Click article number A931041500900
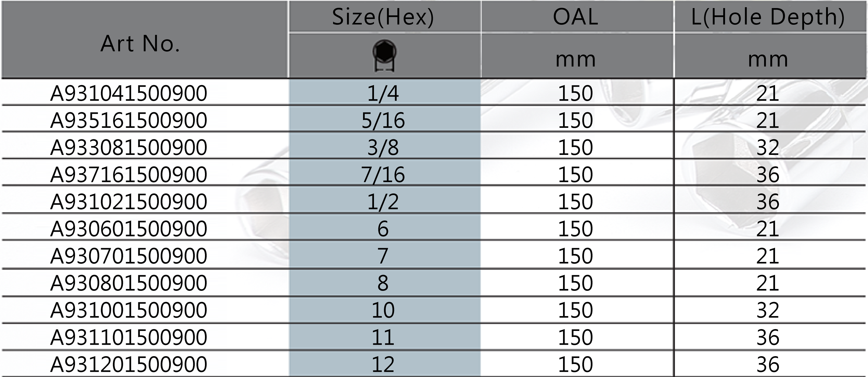Image resolution: width=868 pixels, height=377 pixels. pos(129,93)
